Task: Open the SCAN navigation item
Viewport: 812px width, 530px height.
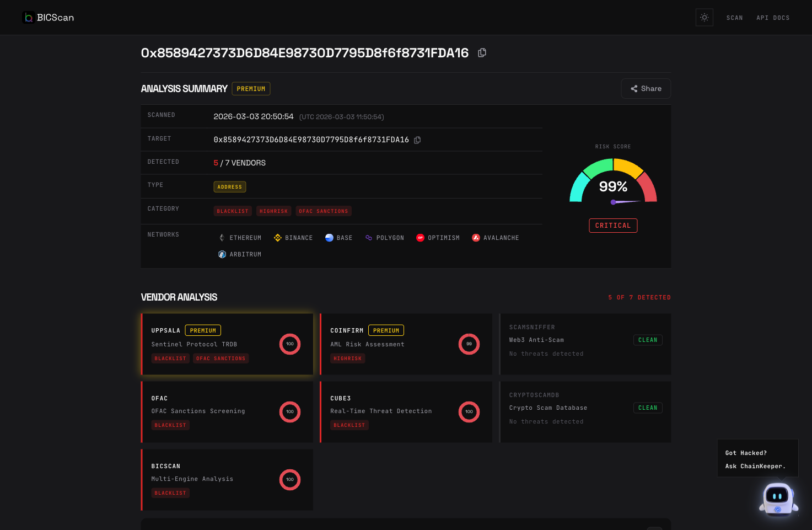Action: [735, 18]
